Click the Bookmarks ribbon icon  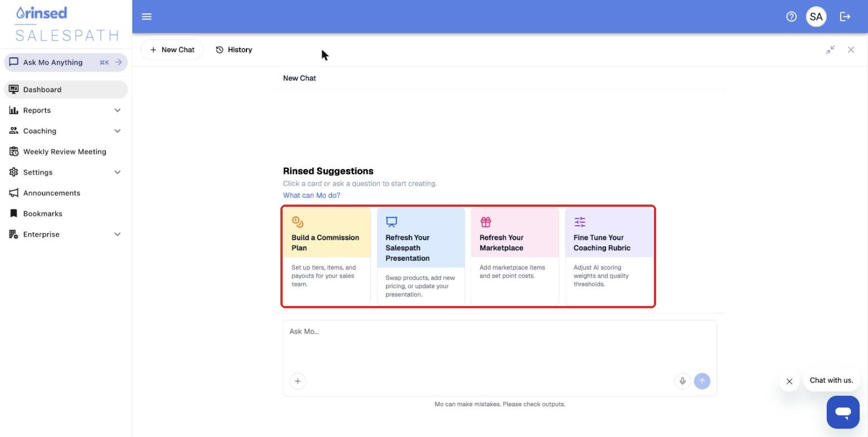click(14, 213)
